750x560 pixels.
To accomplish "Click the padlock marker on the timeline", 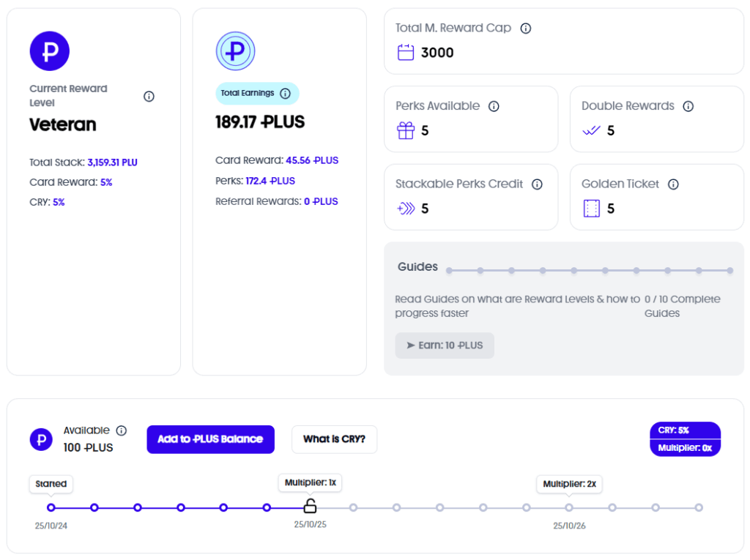I will click(310, 506).
